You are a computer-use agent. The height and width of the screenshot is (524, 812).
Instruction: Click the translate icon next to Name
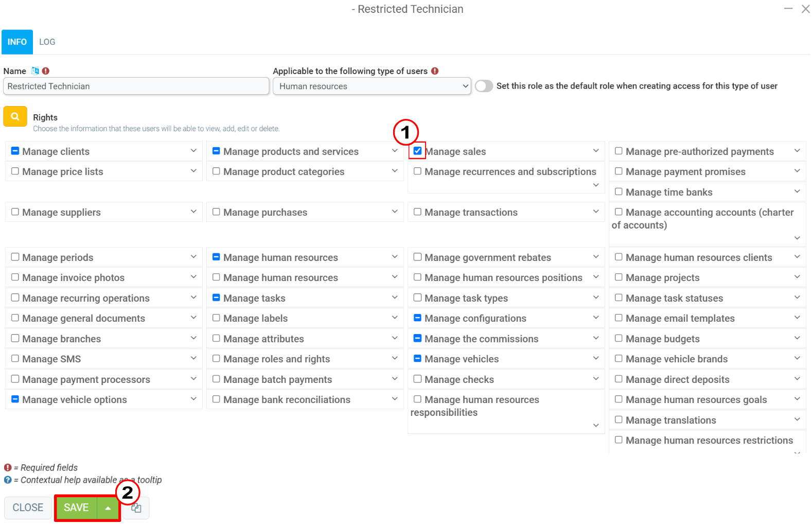pos(35,71)
